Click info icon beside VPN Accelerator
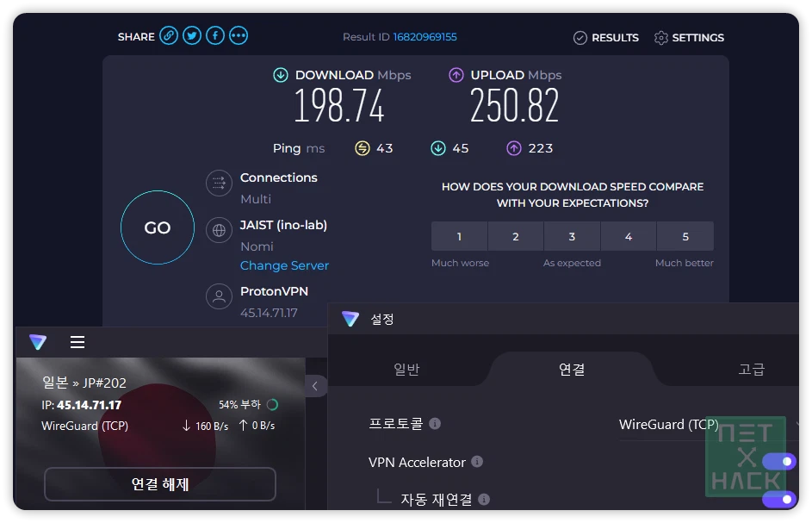 [x=477, y=462]
